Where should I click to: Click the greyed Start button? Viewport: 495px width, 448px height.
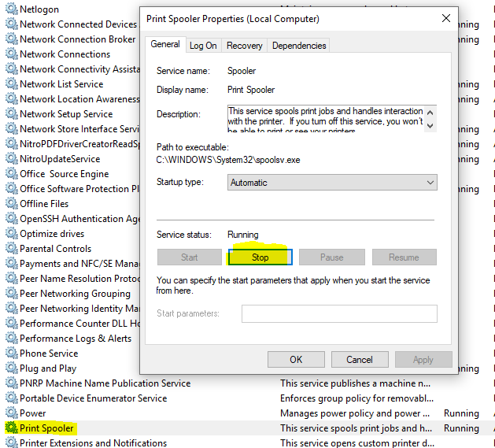pos(190,257)
